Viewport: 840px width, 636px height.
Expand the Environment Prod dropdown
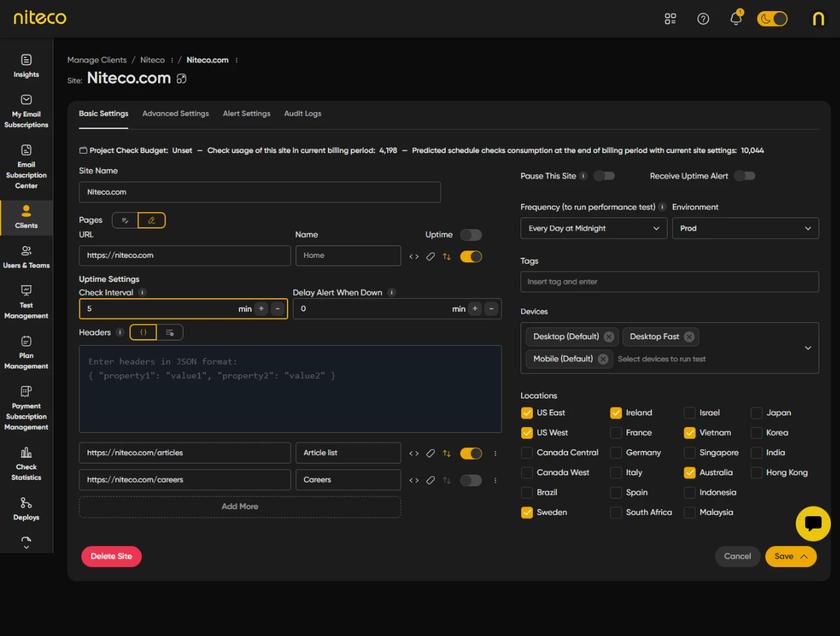coord(744,228)
